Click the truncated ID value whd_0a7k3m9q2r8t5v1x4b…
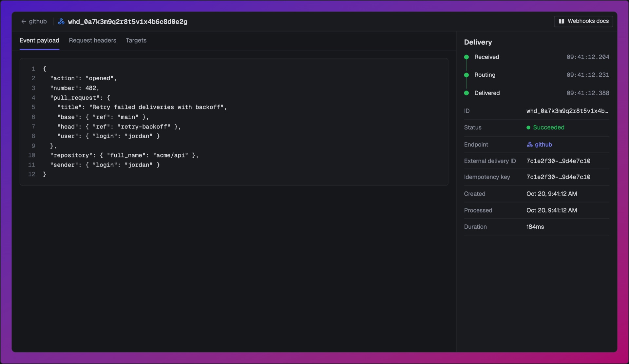Image resolution: width=629 pixels, height=364 pixels. 567,111
